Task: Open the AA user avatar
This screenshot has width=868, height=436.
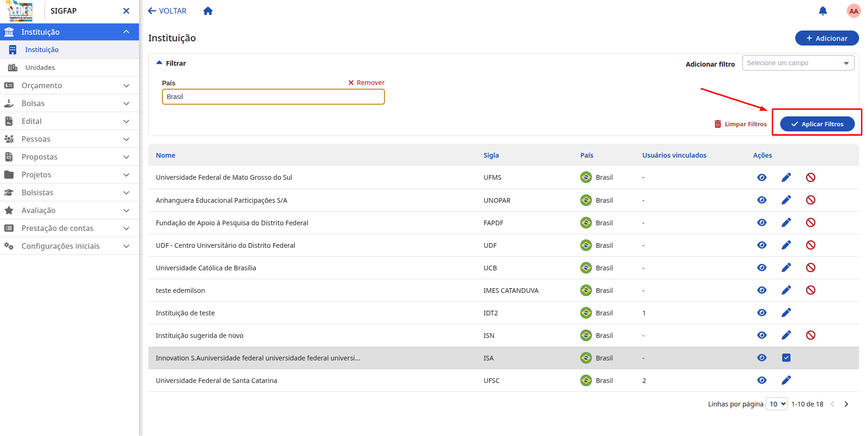Action: point(853,11)
